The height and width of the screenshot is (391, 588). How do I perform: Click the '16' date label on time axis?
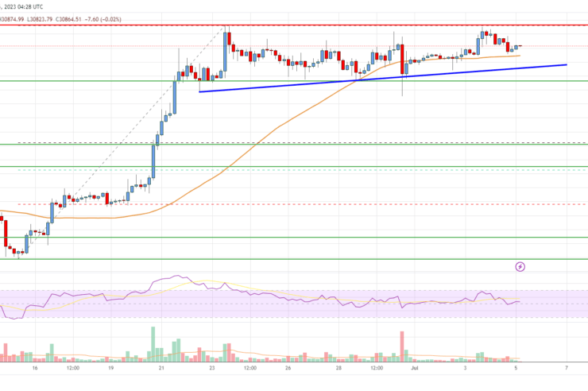click(35, 368)
